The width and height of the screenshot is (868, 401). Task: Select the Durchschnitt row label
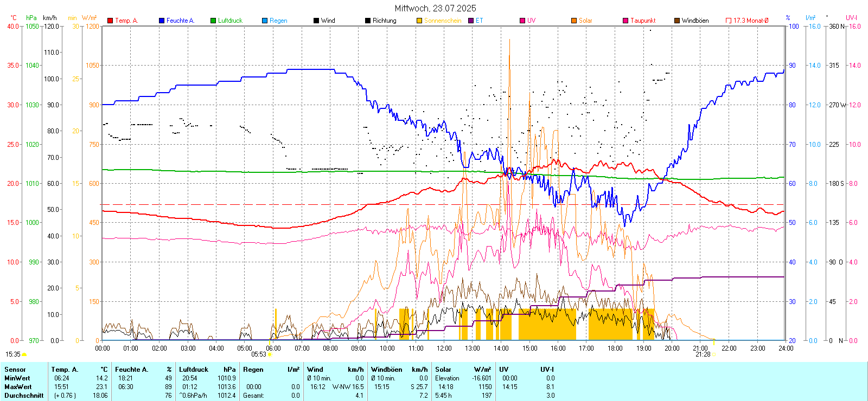coord(24,396)
